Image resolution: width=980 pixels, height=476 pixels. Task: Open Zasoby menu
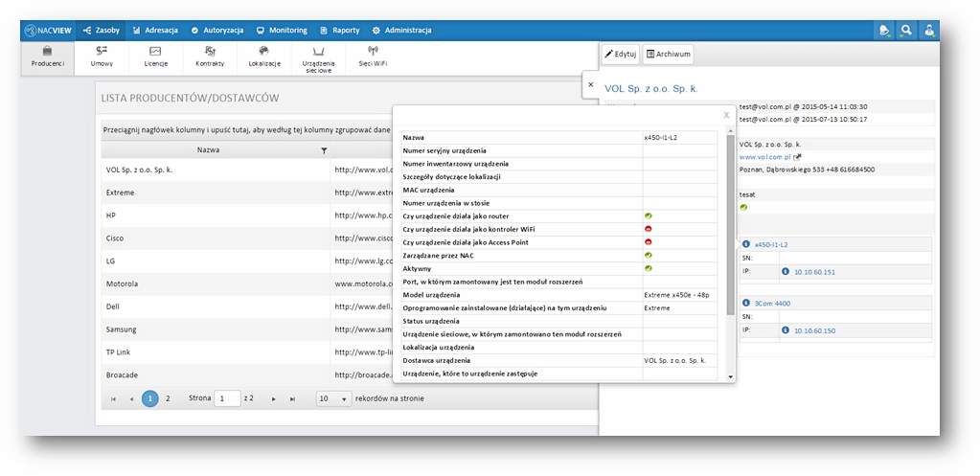click(101, 30)
